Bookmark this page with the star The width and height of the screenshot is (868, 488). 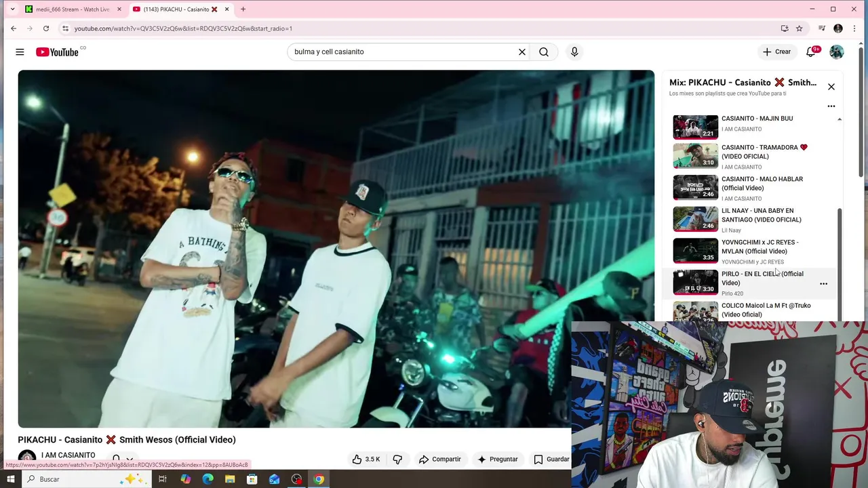pos(800,28)
